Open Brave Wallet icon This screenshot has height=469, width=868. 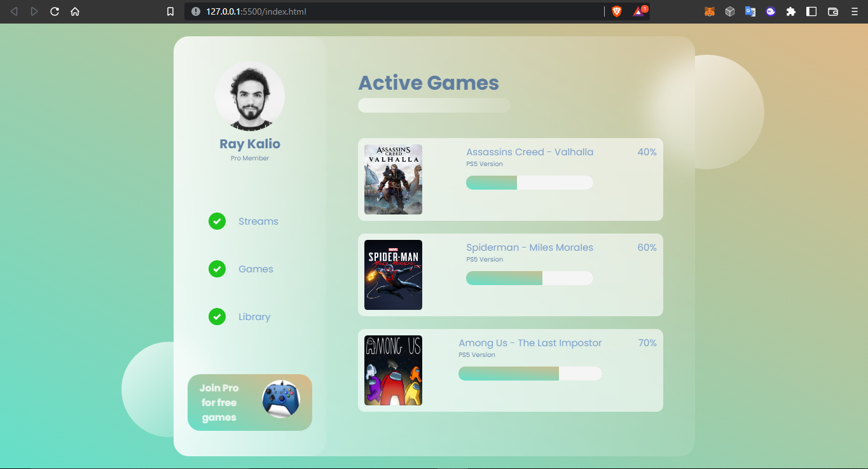(833, 11)
